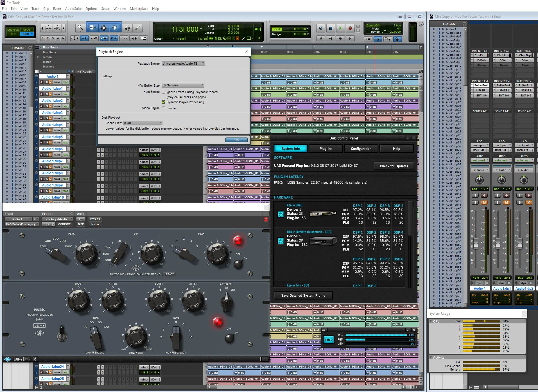Click the Go to End transport button
Screen dimensions: 538x392
tap(350, 38)
